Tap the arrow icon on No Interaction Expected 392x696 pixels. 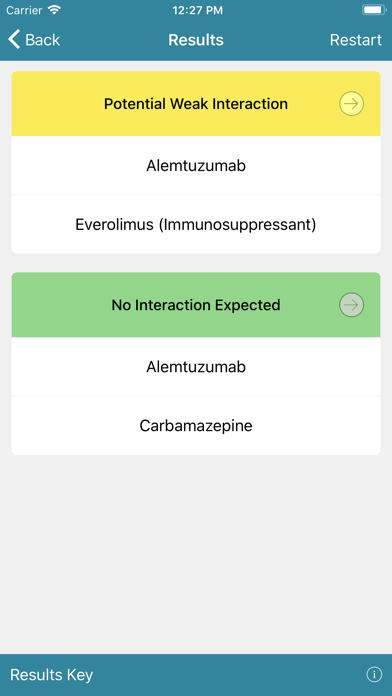click(351, 305)
